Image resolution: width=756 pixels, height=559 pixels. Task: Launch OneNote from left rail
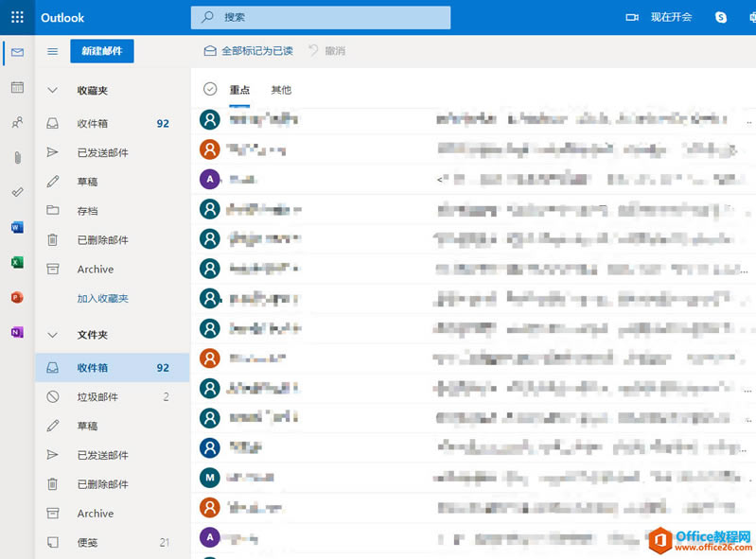click(17, 332)
